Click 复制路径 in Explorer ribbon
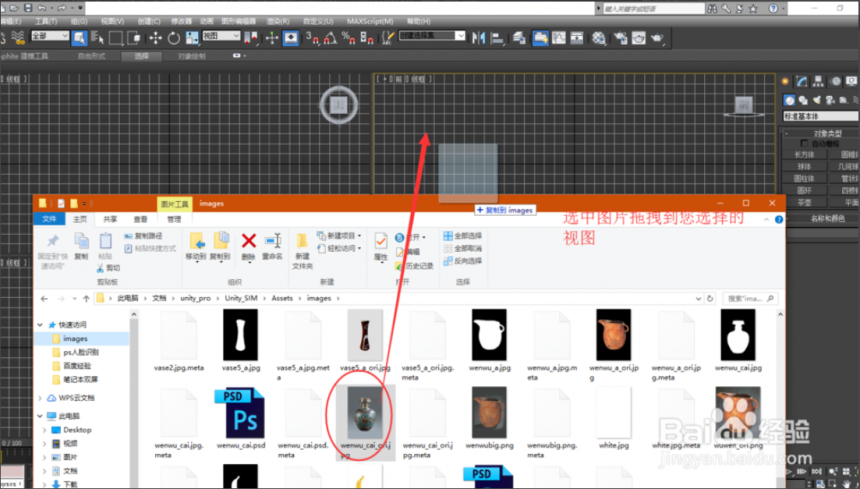Image resolution: width=860 pixels, height=489 pixels. (x=143, y=236)
